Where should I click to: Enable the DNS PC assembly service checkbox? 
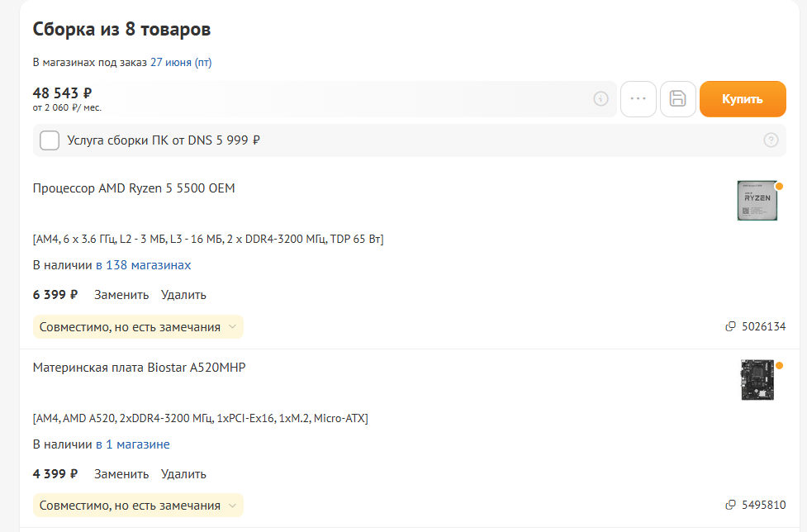pyautogui.click(x=50, y=140)
